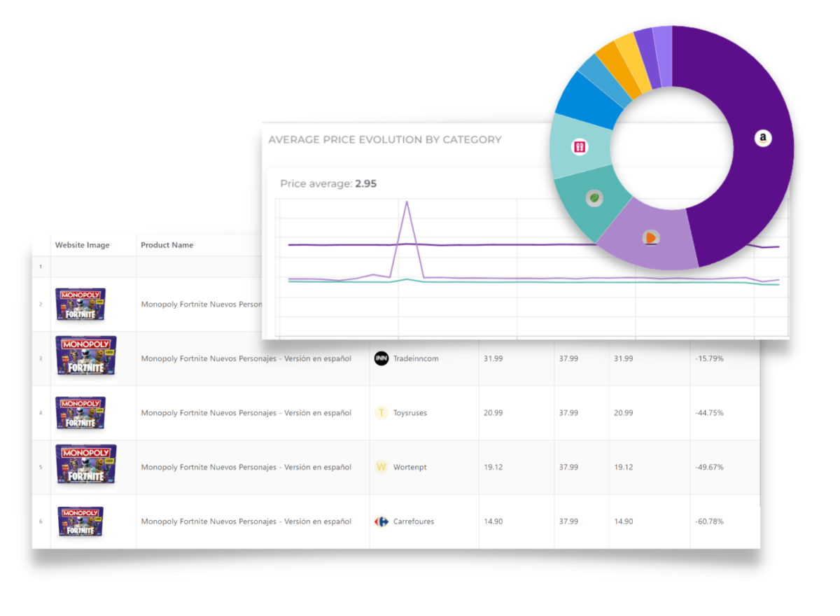This screenshot has height=616, width=840.
Task: Select the Carrefoures logo in row 6
Action: click(381, 521)
